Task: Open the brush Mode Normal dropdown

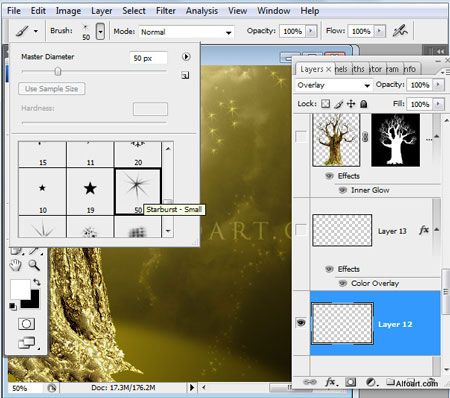Action: (186, 32)
